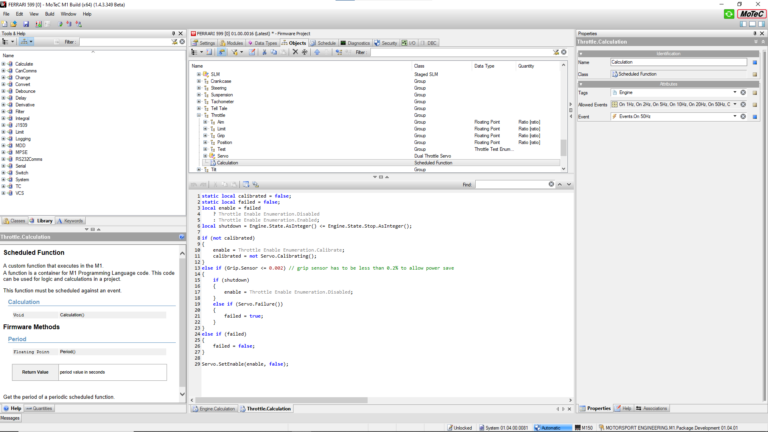Click the edit/rename icon in the Objects toolbar

[x=252, y=52]
